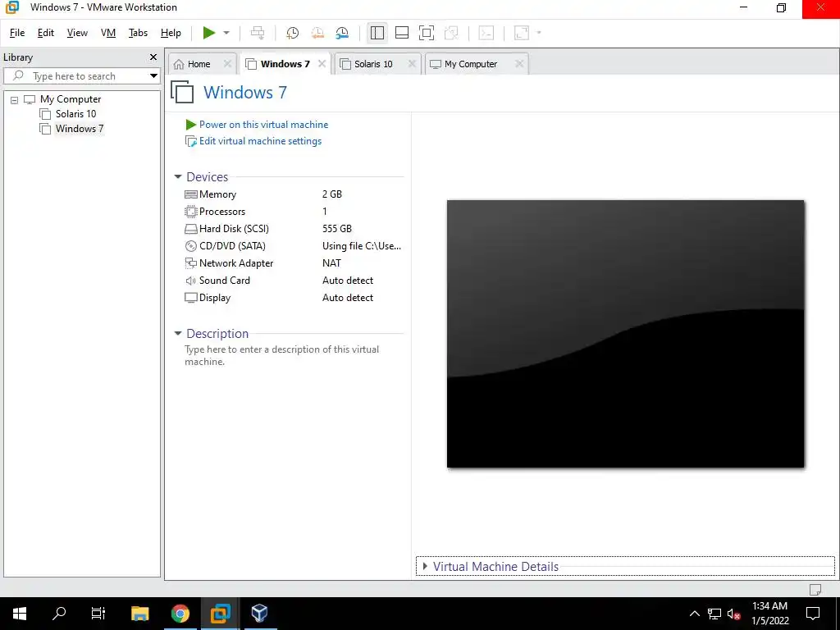Click the green Power On toolbar button
840x630 pixels.
(x=209, y=33)
